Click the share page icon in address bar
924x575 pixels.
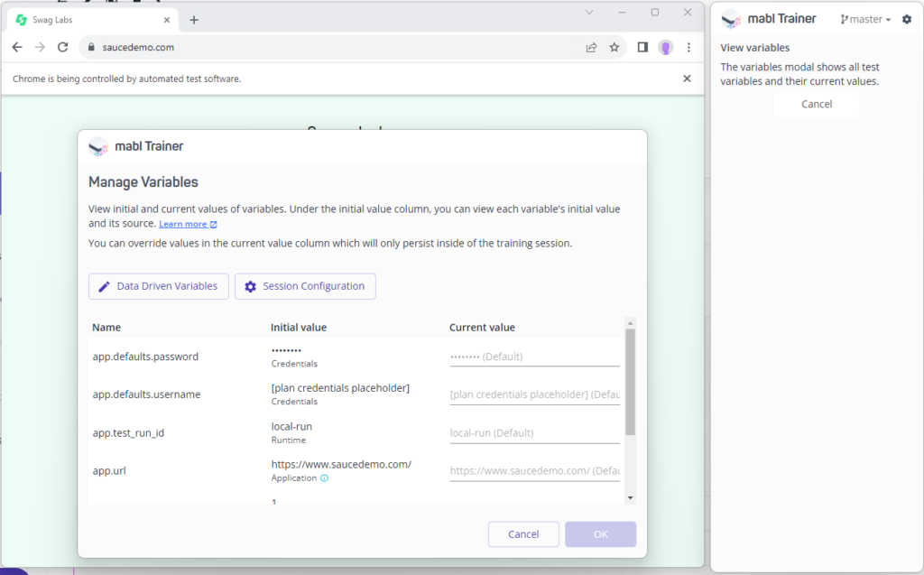click(x=591, y=47)
